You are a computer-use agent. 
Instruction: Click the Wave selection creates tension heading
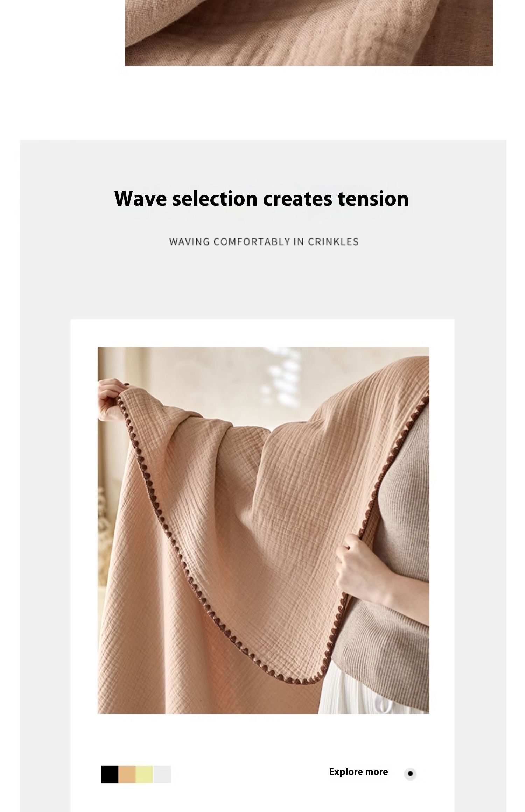click(x=261, y=198)
